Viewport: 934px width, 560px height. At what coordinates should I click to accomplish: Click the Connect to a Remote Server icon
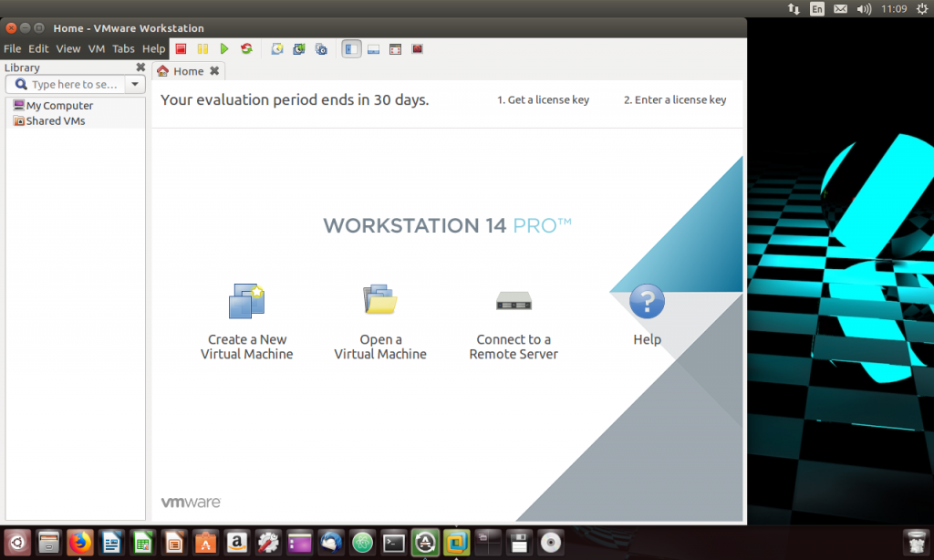click(x=514, y=300)
